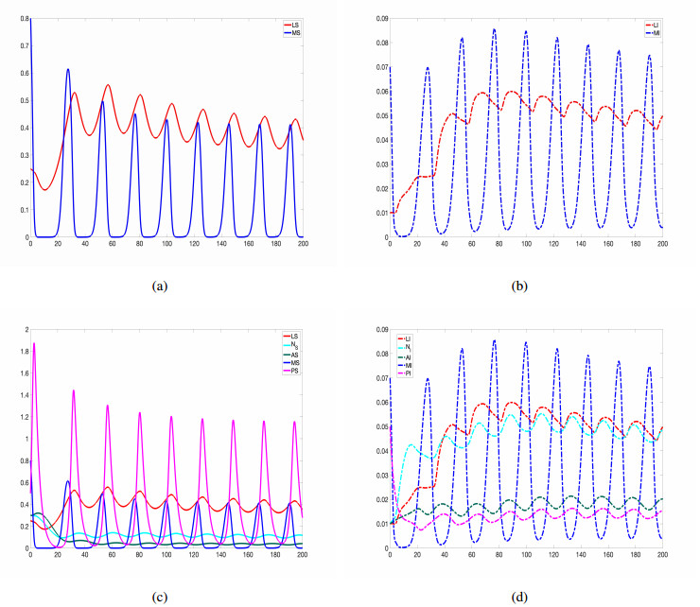Image resolution: width=700 pixels, height=607 pixels.
Task: Select the cyan N_I legend entry in plot (d)
Action: [409, 347]
